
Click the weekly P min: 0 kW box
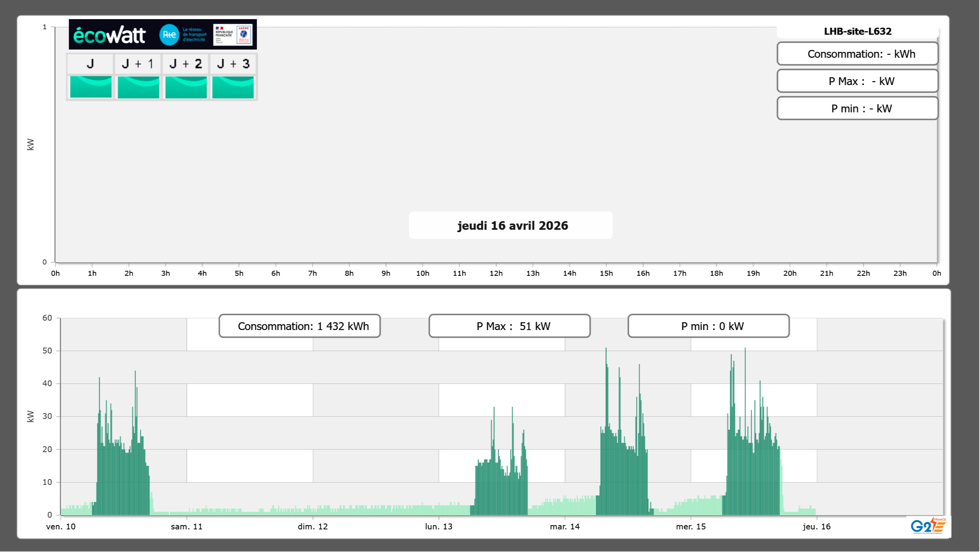pyautogui.click(x=708, y=326)
